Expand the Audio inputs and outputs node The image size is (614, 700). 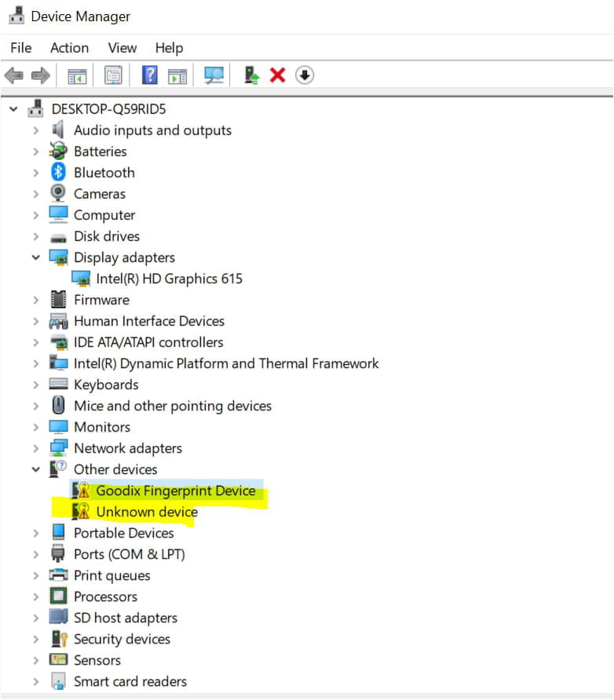pyautogui.click(x=36, y=130)
